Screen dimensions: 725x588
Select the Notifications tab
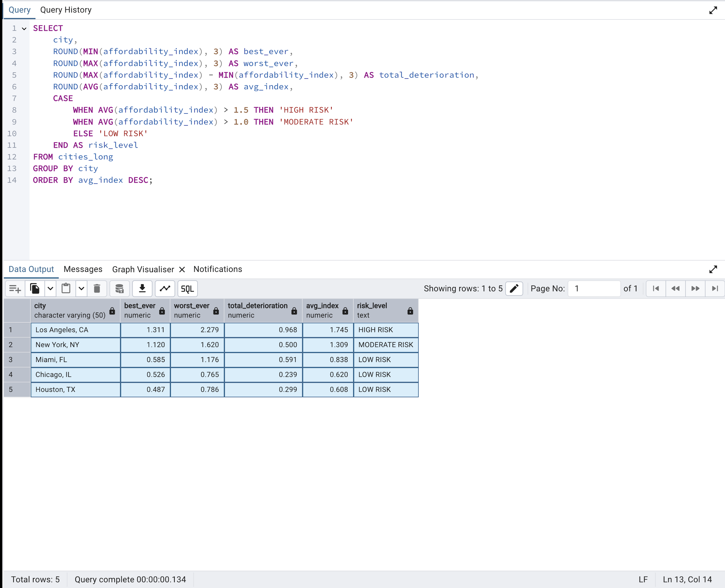[x=217, y=269]
